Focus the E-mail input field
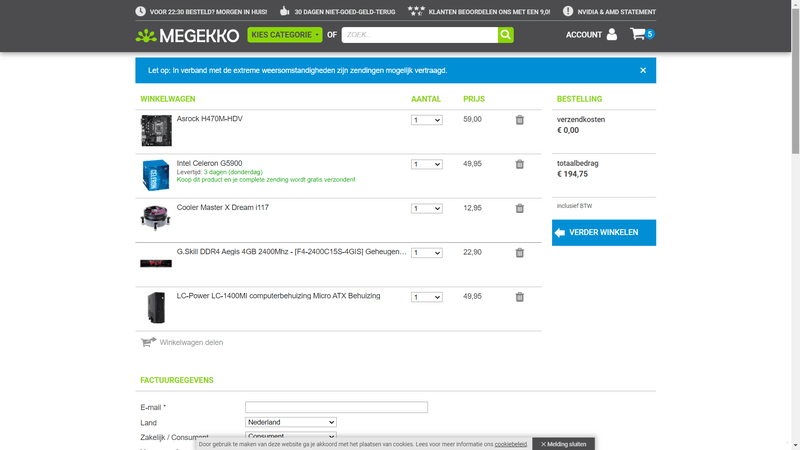Screen dimensions: 800x450 point(336,407)
